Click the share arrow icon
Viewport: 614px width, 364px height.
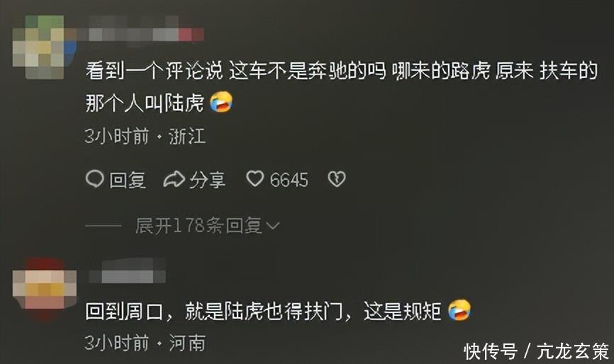click(174, 179)
